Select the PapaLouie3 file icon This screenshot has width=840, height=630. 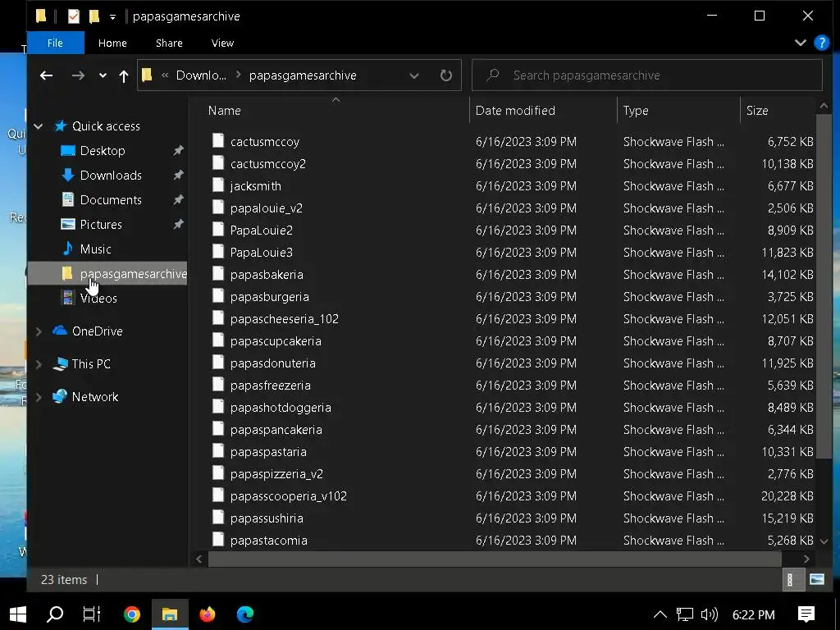218,252
